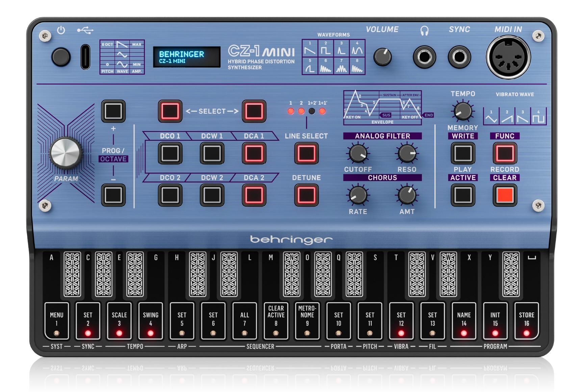Click the MIDI IN DIN socket
The width and height of the screenshot is (588, 392).
point(508,57)
